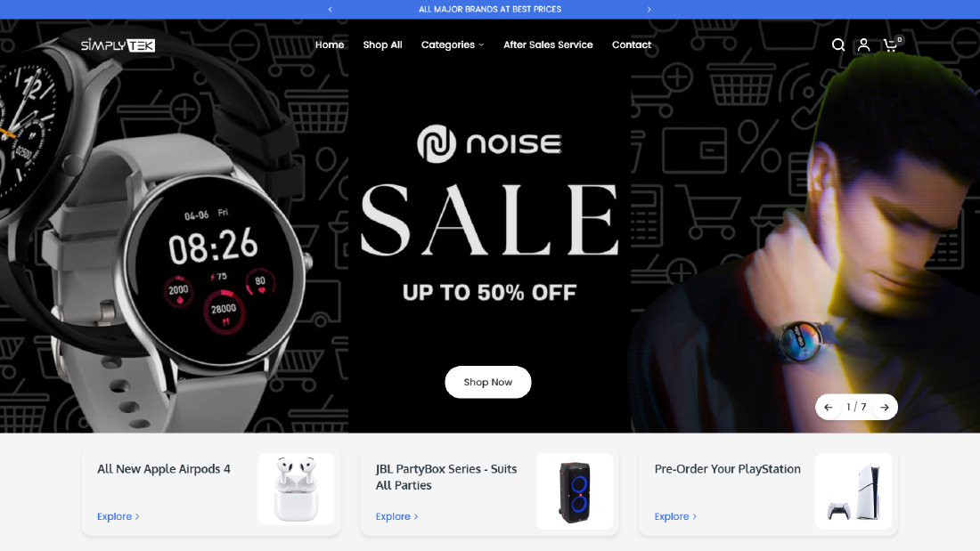
Task: Show next announcement bar message
Action: tap(649, 10)
